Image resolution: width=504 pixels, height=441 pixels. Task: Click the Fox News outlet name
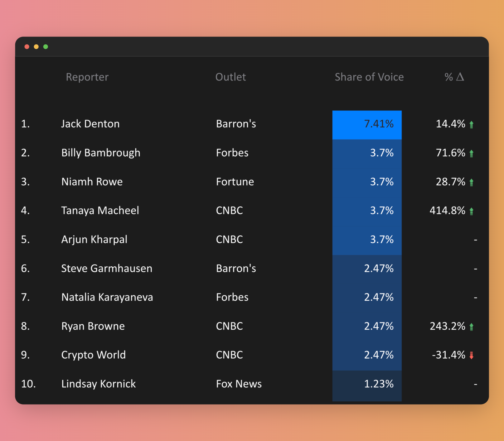(239, 384)
